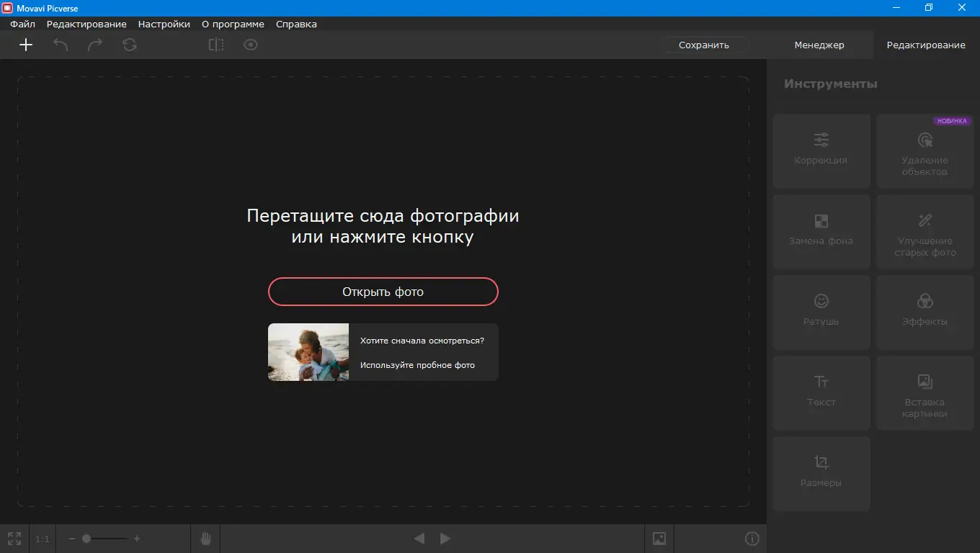Click the Undo arrow icon
Image resolution: width=980 pixels, height=553 pixels.
pyautogui.click(x=61, y=45)
